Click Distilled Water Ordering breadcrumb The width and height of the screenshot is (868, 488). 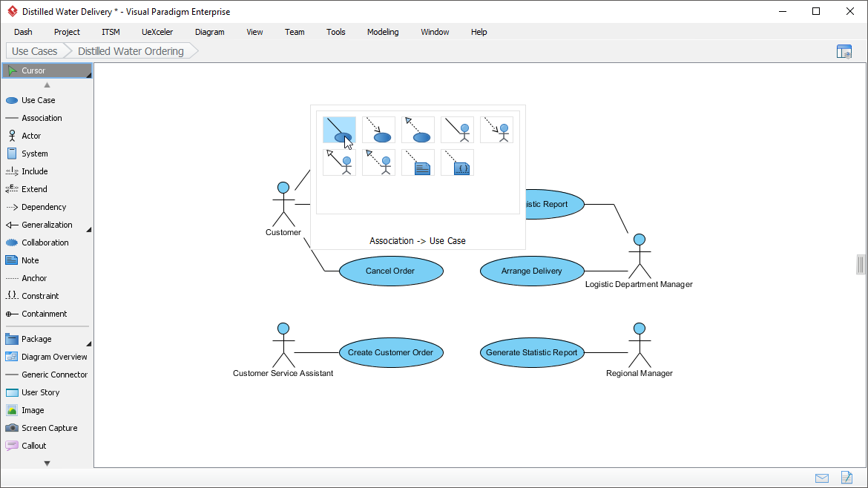coord(131,51)
